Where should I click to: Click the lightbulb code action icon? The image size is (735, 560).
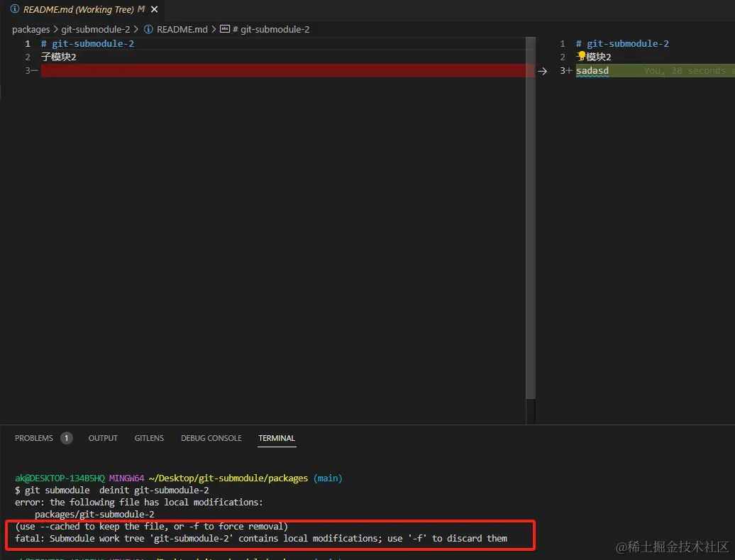click(x=582, y=56)
